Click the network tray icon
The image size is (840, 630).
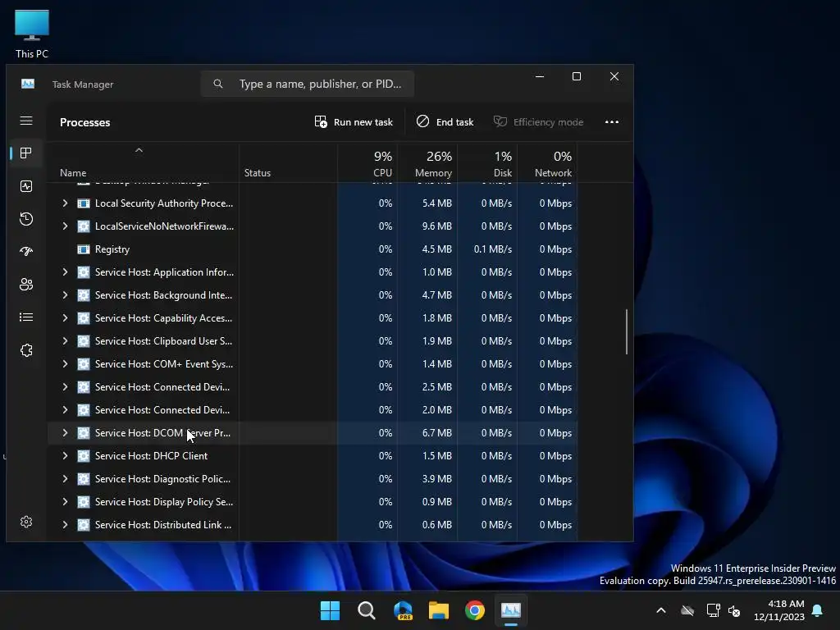(713, 610)
